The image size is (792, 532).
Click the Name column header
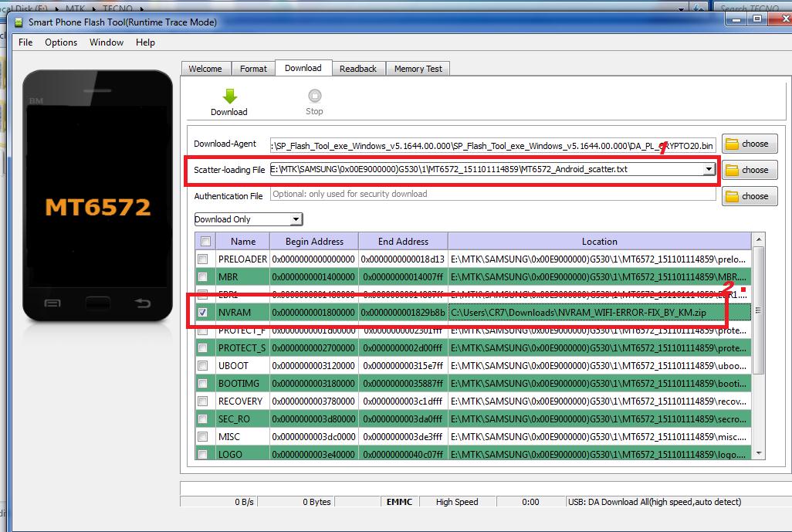click(x=243, y=242)
